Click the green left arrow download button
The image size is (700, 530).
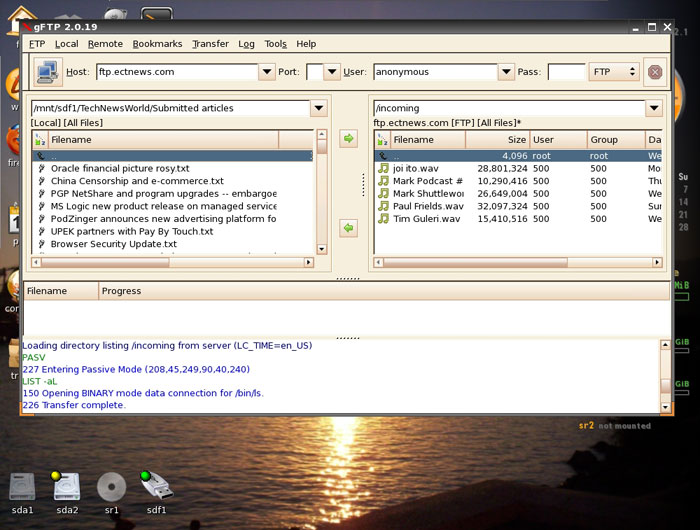click(x=348, y=228)
